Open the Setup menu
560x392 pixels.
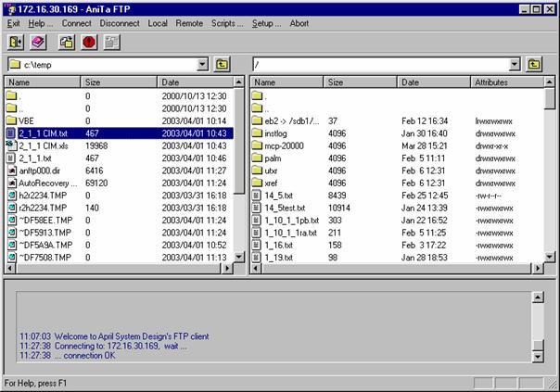[267, 23]
